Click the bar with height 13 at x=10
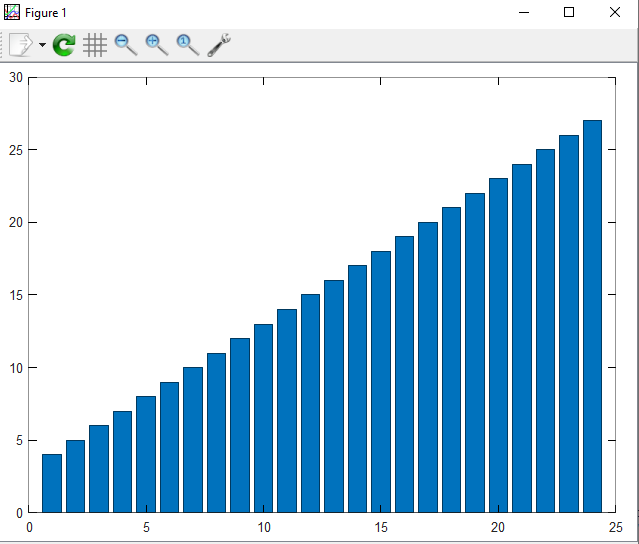This screenshot has width=639, height=544. (263, 418)
